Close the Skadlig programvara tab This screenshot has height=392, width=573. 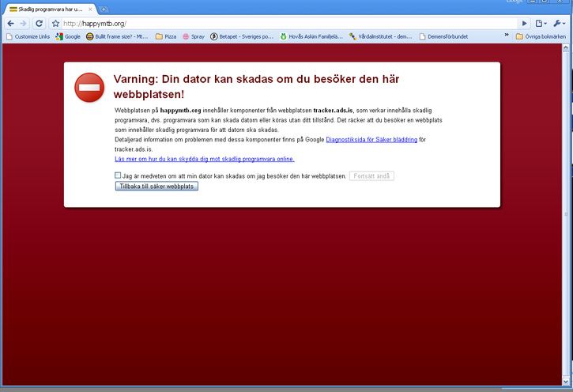point(90,9)
